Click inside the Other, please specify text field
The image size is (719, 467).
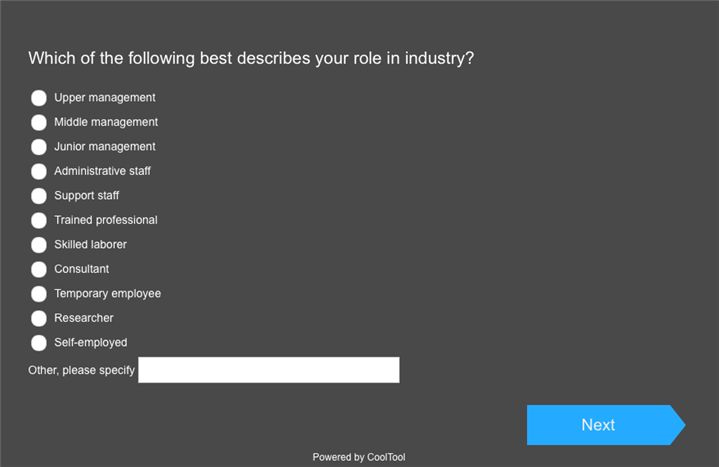[x=268, y=370]
